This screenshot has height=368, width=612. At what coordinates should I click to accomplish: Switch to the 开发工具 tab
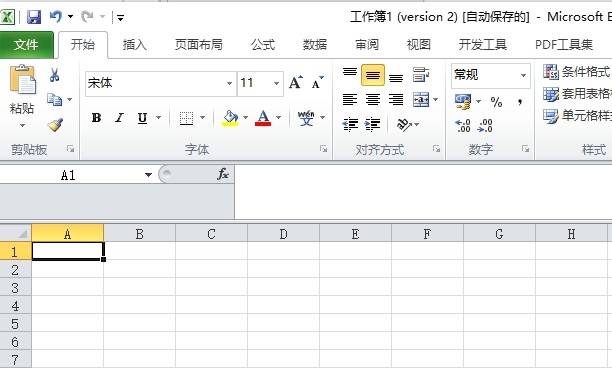[483, 44]
